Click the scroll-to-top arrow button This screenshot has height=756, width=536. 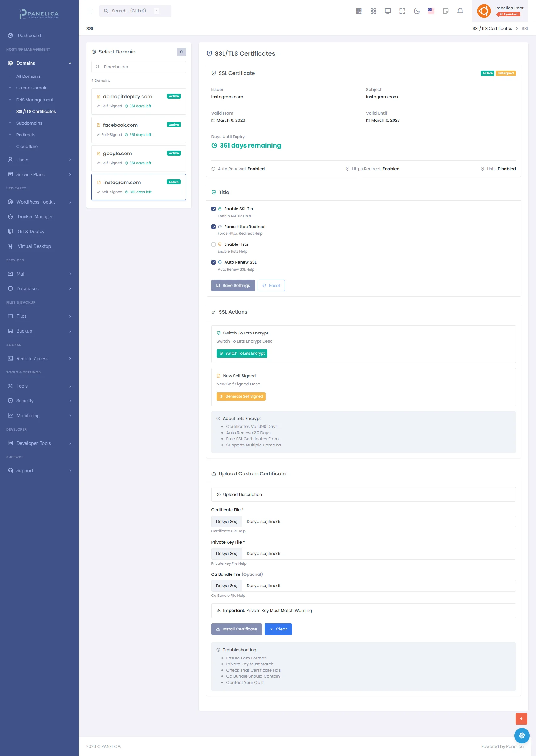[x=521, y=719]
